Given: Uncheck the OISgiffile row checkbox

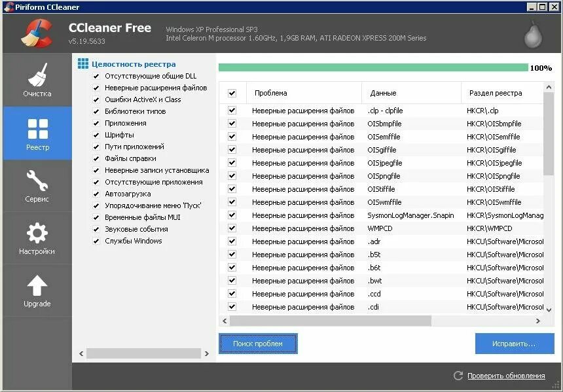Looking at the screenshot, I should [232, 149].
